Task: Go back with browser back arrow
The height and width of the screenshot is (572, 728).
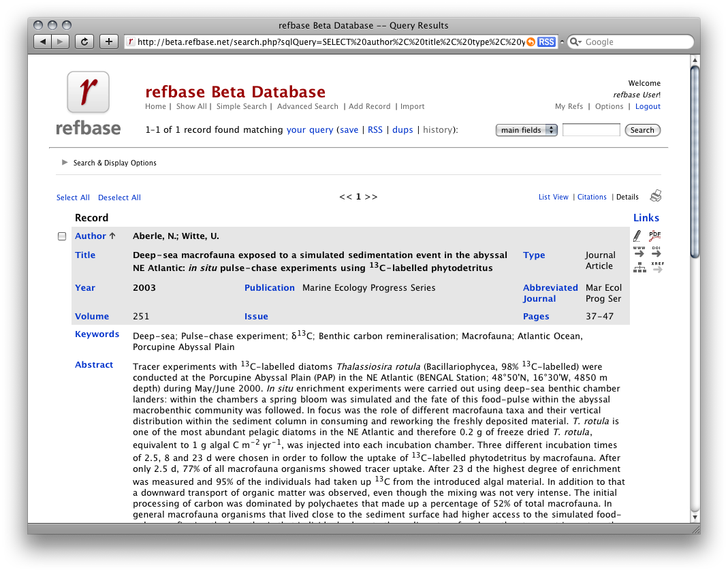Action: click(x=43, y=42)
